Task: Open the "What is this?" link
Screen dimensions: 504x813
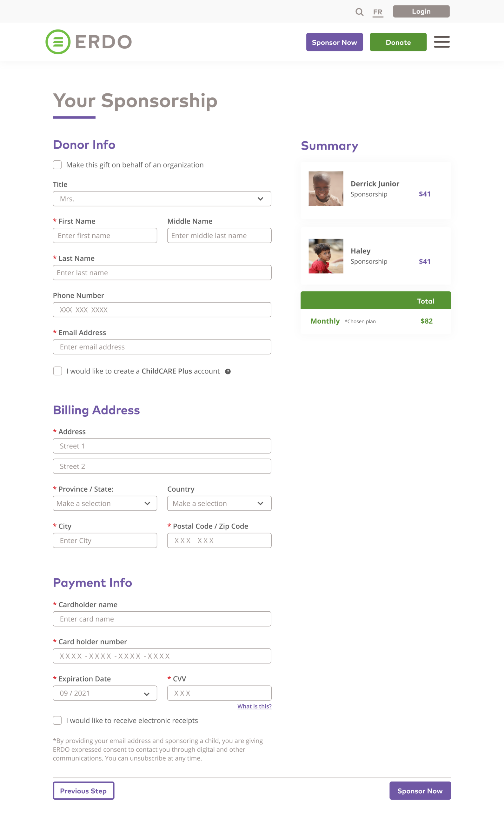Action: pos(254,706)
